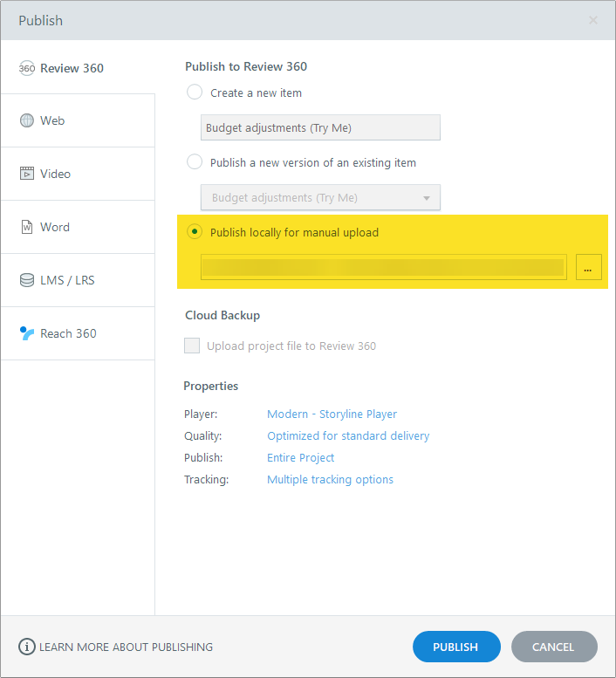The height and width of the screenshot is (678, 616).
Task: Change Optimized for standard delivery quality
Action: [348, 435]
